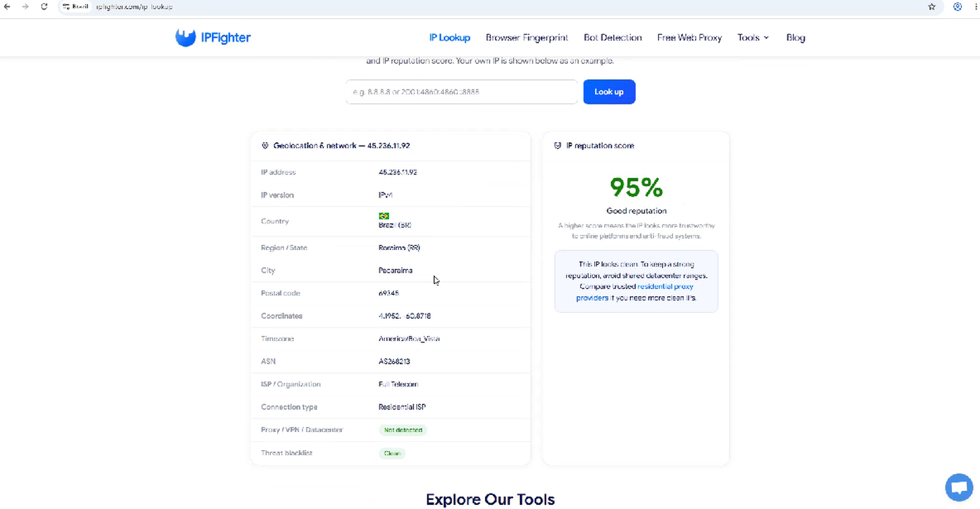The height and width of the screenshot is (509, 980).
Task: Focus the IP address search field
Action: pyautogui.click(x=462, y=92)
